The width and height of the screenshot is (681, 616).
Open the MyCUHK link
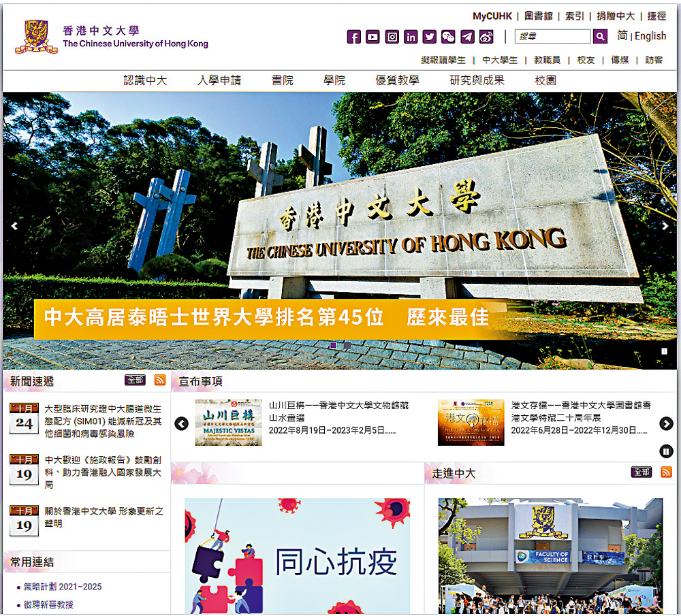point(492,16)
